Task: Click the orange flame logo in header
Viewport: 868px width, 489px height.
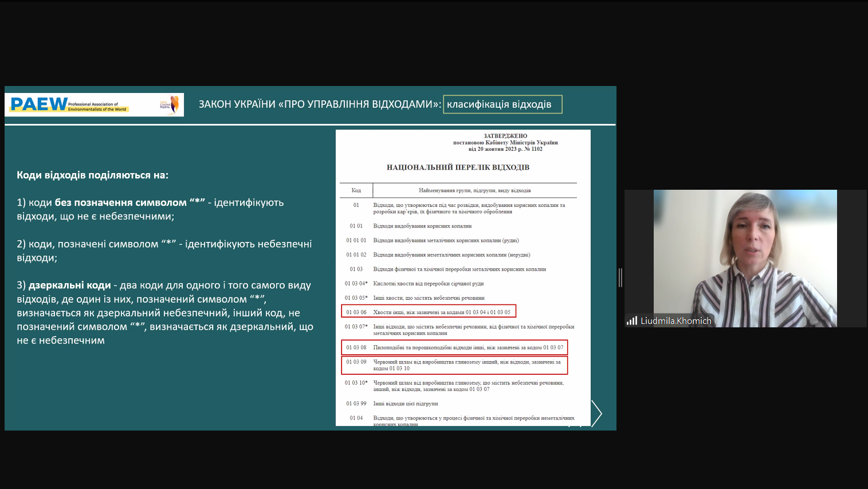Action: tap(174, 104)
